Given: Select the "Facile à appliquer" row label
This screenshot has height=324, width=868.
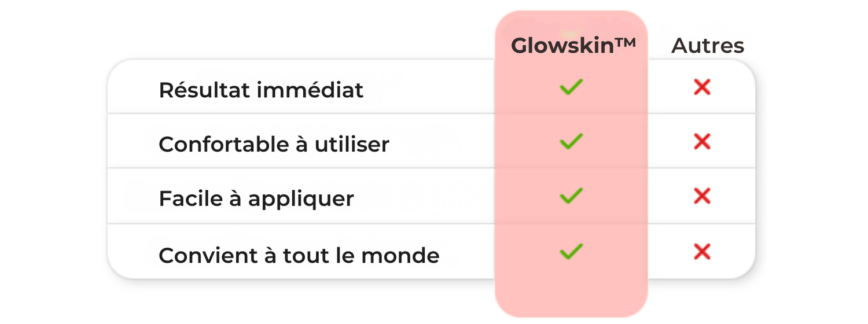Looking at the screenshot, I should [256, 199].
